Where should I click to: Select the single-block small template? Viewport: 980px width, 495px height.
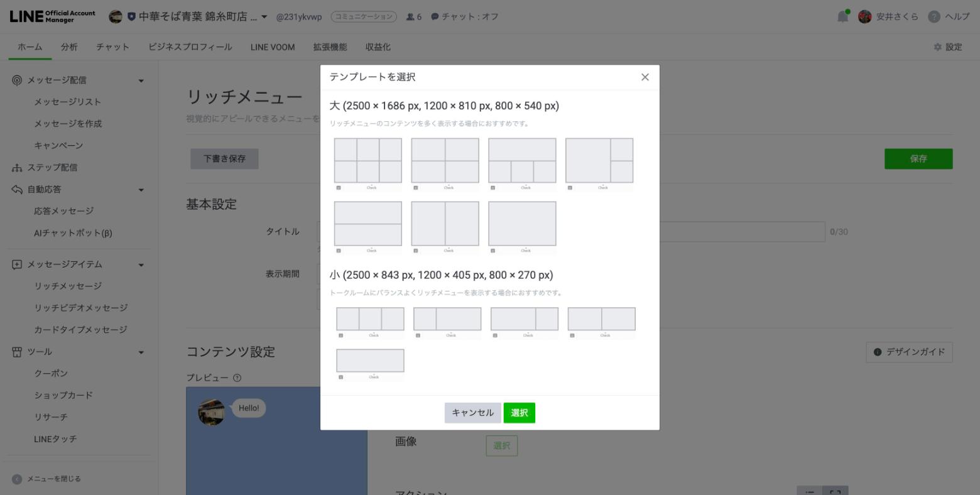coord(370,359)
